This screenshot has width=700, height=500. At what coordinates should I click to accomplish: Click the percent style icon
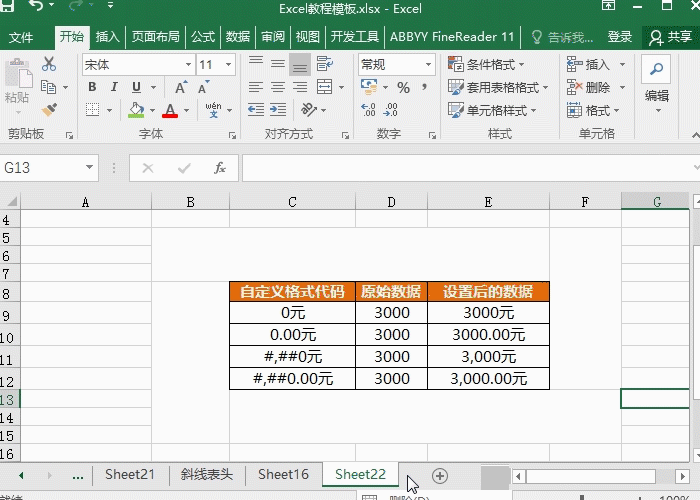[404, 88]
